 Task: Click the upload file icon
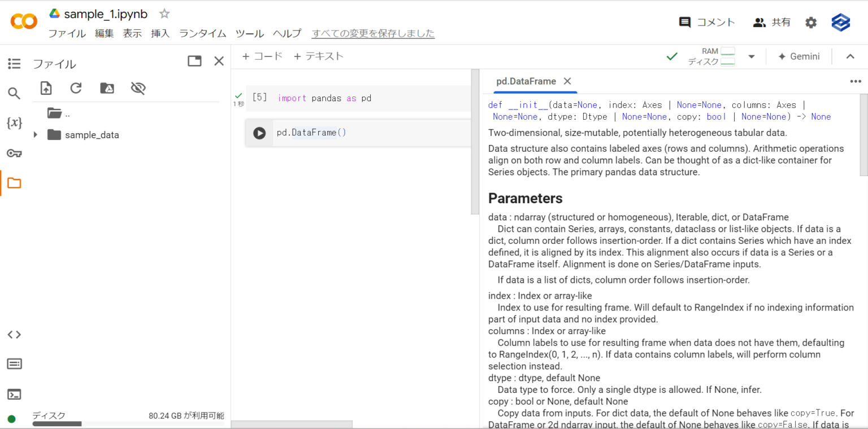46,88
